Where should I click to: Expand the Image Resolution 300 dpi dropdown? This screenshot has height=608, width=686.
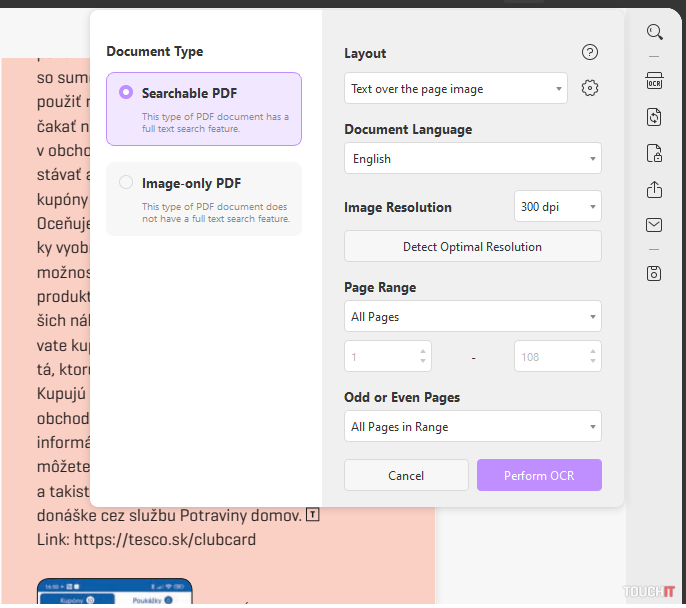coord(557,207)
